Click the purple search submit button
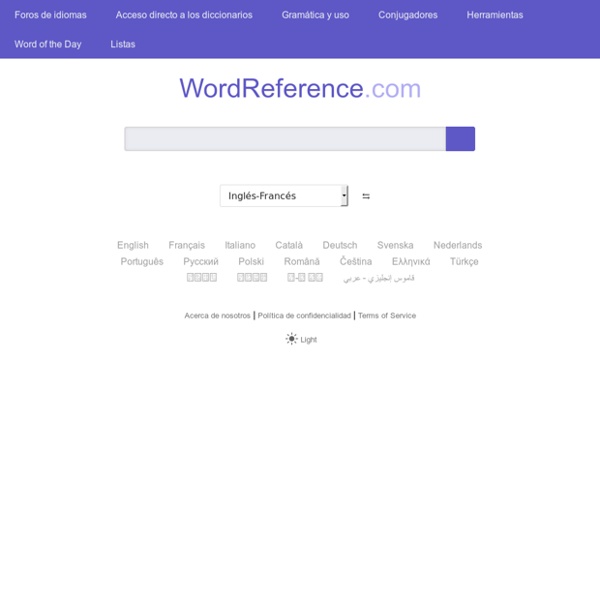 [460, 139]
